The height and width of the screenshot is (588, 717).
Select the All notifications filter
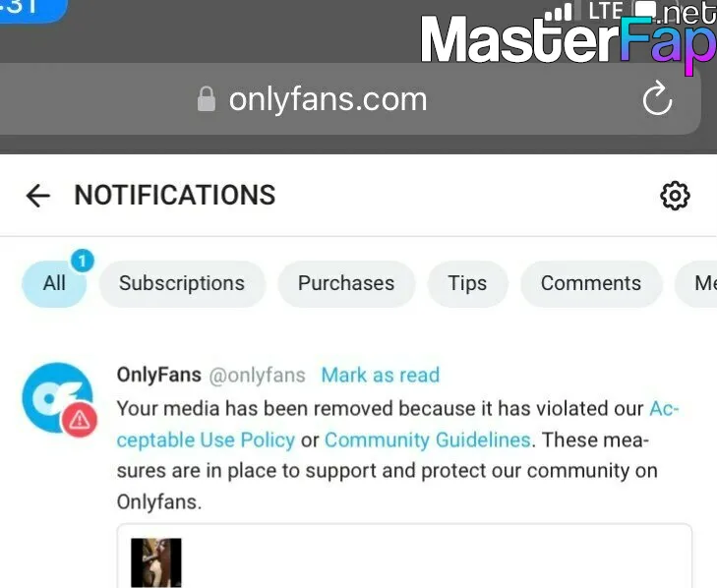pyautogui.click(x=54, y=283)
